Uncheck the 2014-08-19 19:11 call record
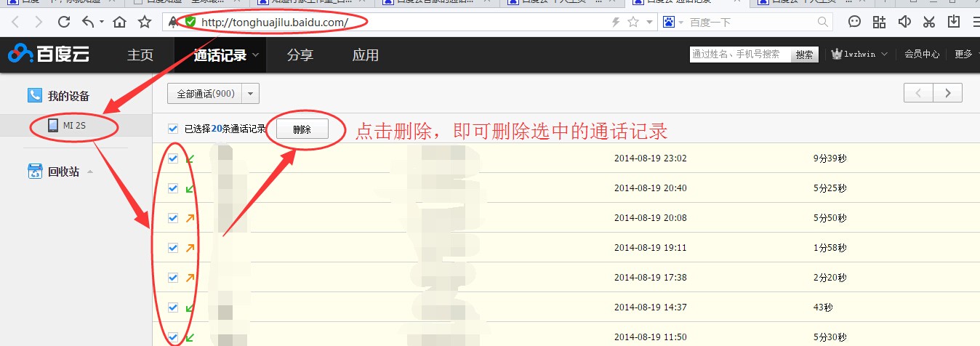The height and width of the screenshot is (346, 980). (173, 248)
